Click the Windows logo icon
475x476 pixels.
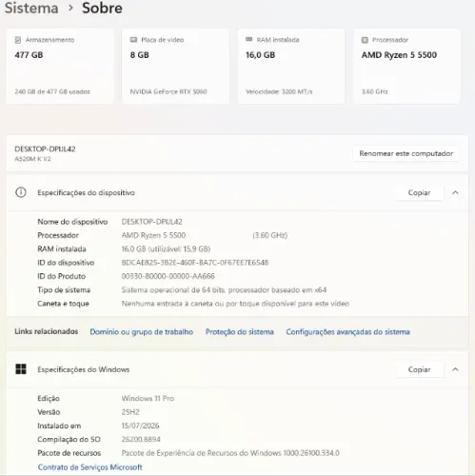pos(21,369)
